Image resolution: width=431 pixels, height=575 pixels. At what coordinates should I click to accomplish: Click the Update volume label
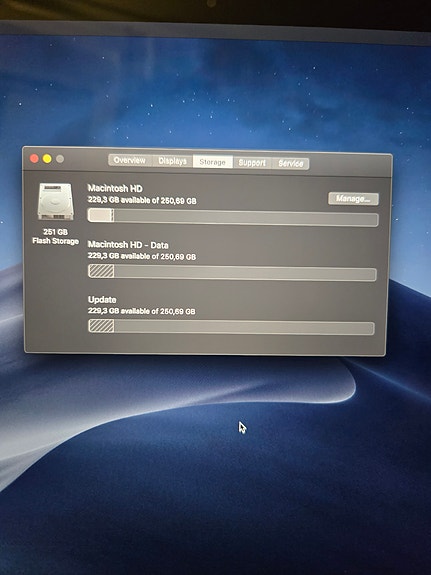click(x=102, y=300)
